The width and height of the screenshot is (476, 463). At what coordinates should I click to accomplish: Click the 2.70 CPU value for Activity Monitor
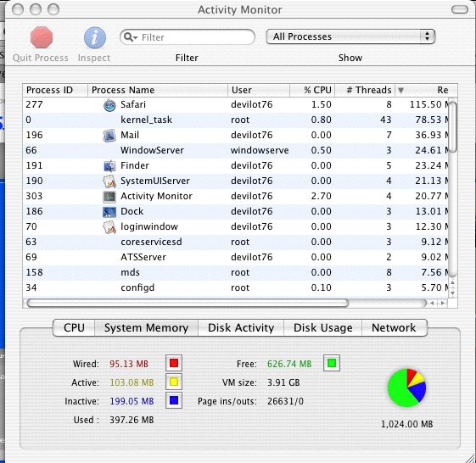(322, 196)
